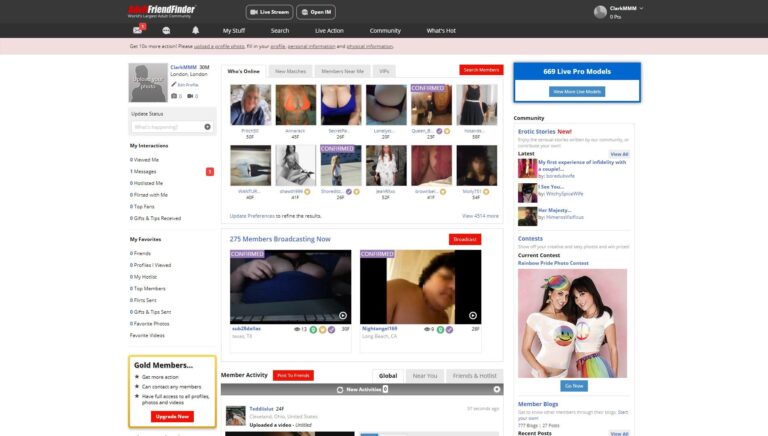Click the Live Stream button
Viewport: 768px width, 436px height.
(269, 12)
